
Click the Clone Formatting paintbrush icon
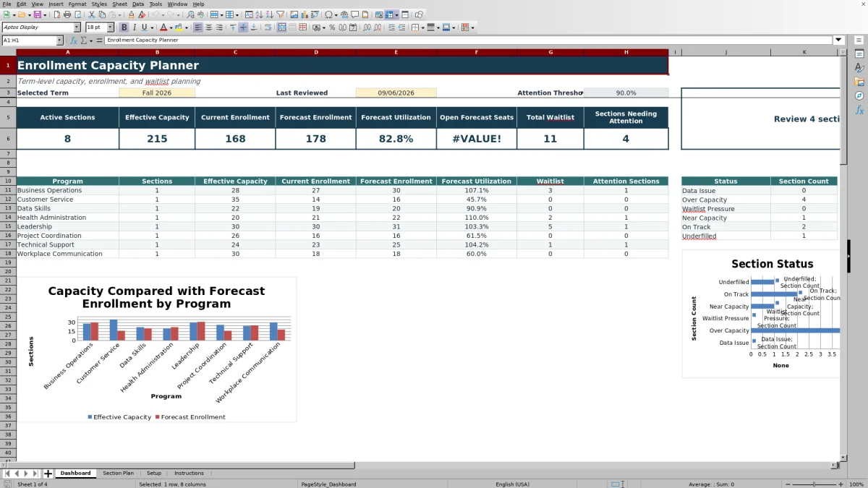point(131,14)
